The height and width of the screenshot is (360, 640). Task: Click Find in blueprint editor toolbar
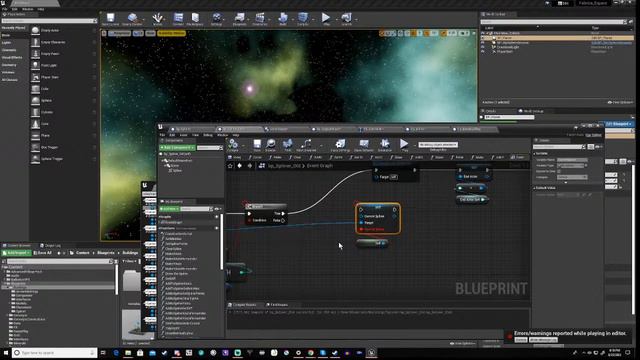288,145
